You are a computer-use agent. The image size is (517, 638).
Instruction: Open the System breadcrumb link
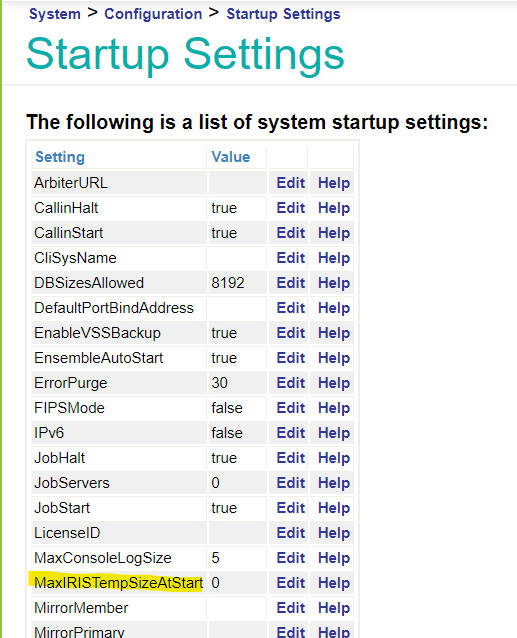(x=55, y=14)
